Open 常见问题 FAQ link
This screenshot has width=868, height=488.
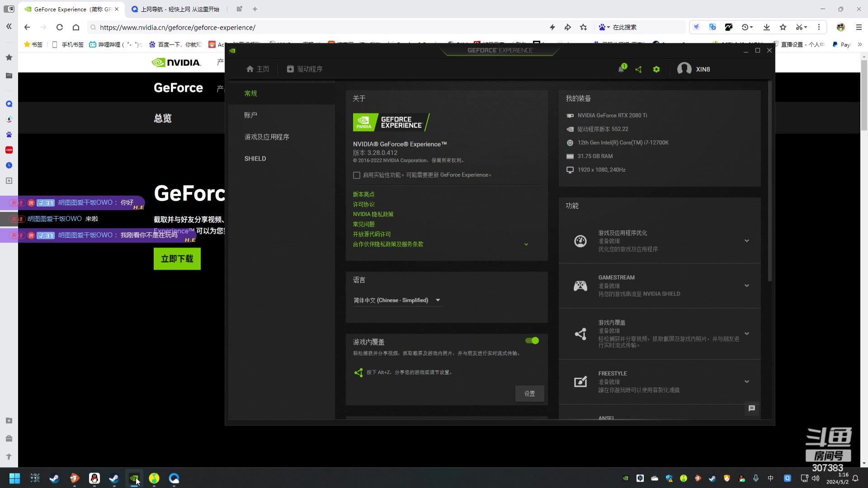click(x=363, y=224)
